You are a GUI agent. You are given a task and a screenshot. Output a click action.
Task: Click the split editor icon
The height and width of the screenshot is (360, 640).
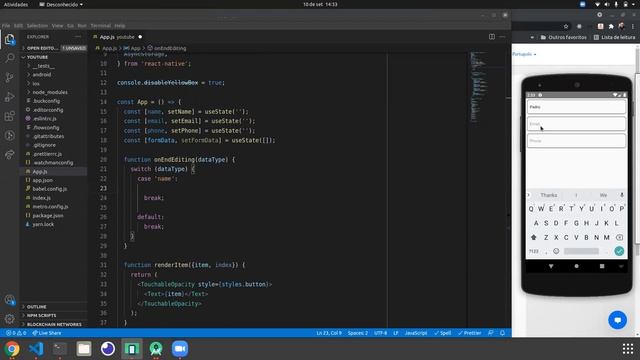[492, 37]
